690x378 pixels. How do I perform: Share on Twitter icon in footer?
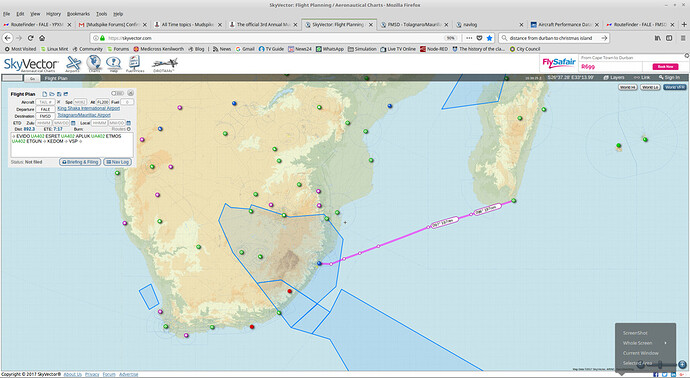click(664, 374)
